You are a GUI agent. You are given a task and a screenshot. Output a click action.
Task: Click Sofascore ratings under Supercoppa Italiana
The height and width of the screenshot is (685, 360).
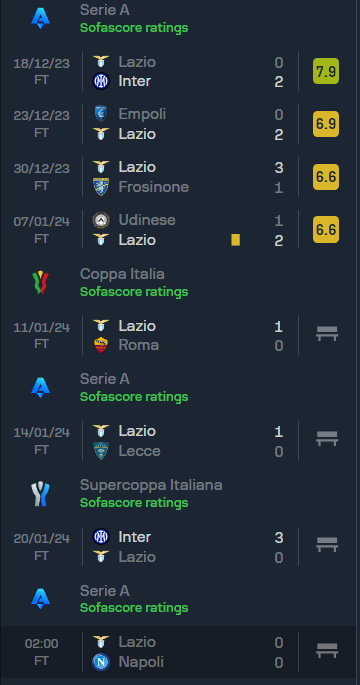134,503
